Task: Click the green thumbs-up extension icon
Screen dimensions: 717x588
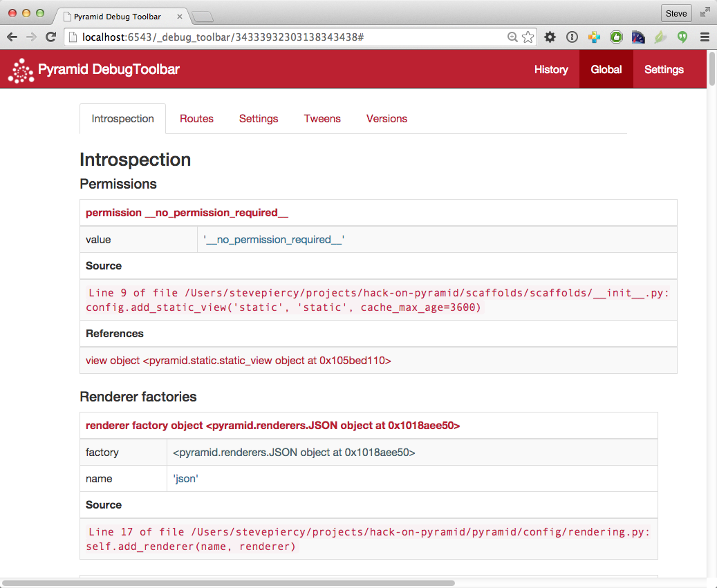Action: tap(616, 37)
